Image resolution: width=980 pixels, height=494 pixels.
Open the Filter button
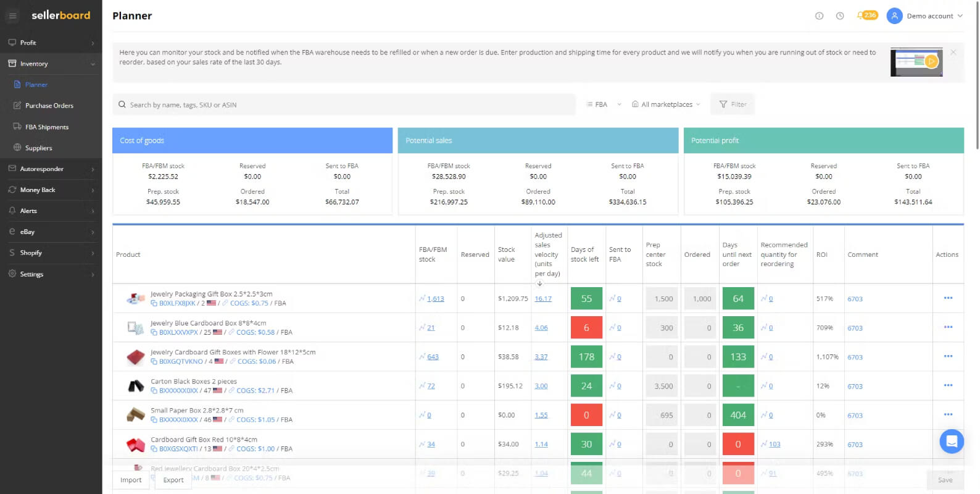point(733,104)
